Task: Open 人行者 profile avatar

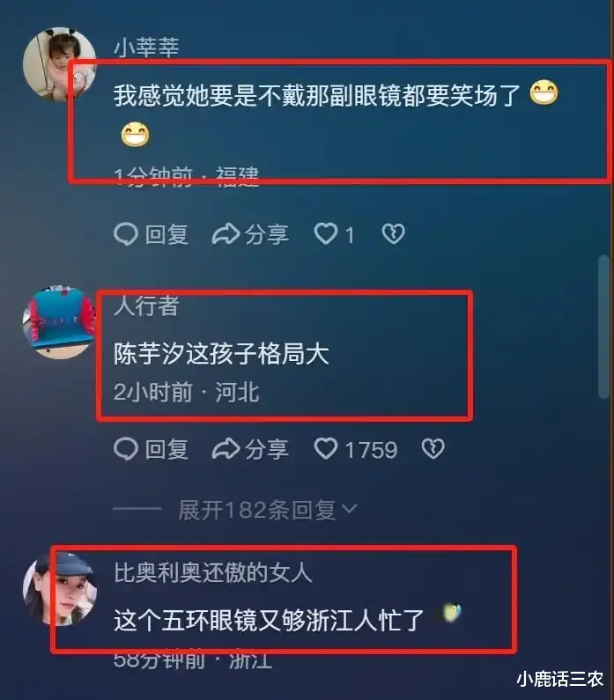Action: [x=59, y=322]
